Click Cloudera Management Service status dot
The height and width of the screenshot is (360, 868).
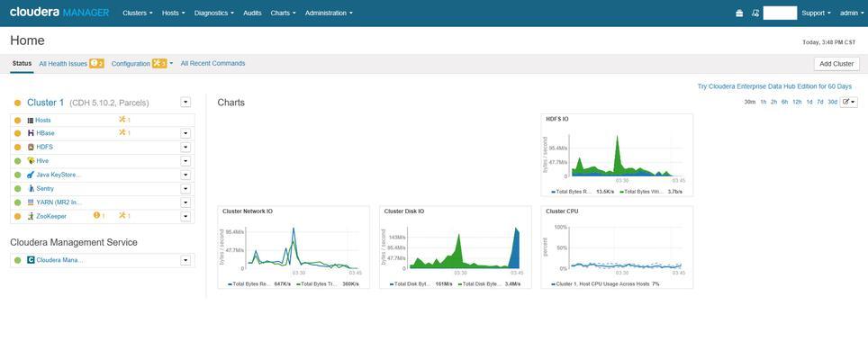tap(18, 260)
